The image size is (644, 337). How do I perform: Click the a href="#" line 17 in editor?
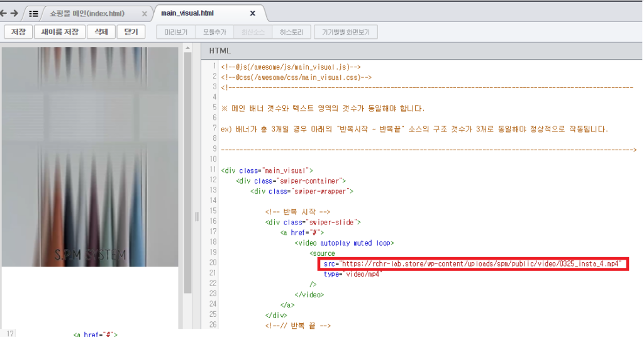(x=302, y=233)
